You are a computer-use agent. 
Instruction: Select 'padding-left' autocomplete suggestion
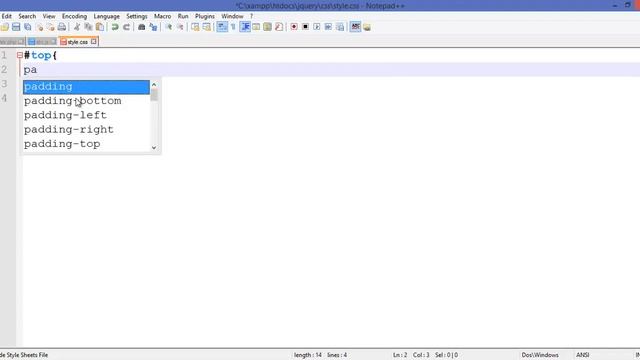[x=86, y=115]
